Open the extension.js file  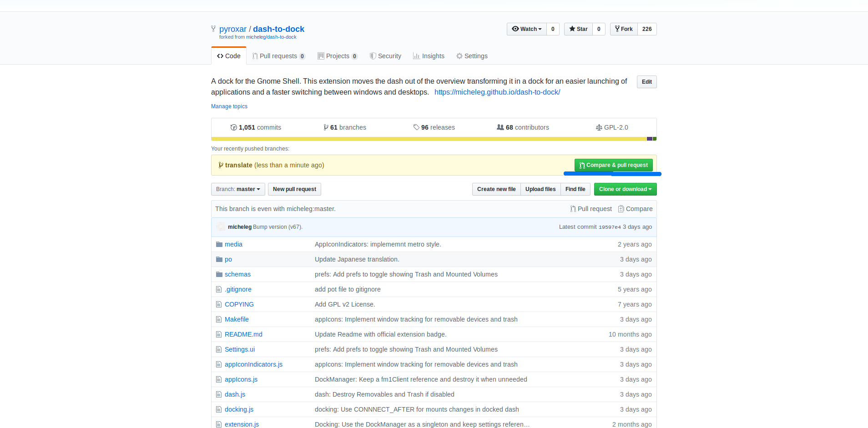tap(242, 424)
